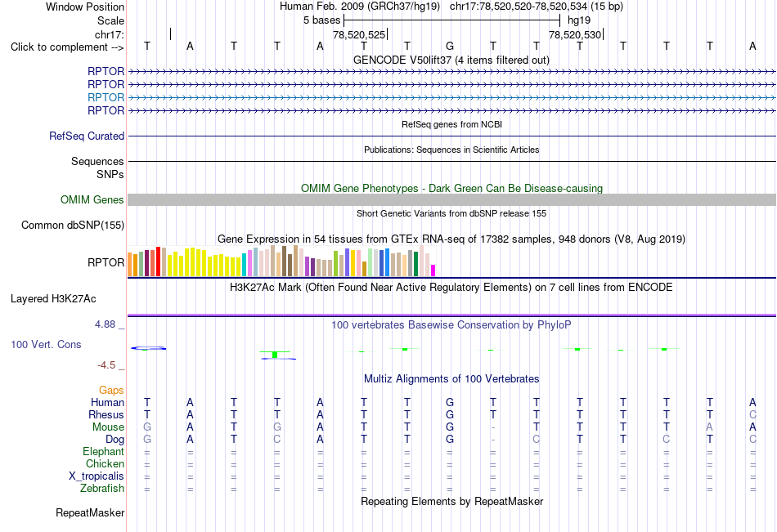Click the 'Repeating Elements by RepeatMasker' title

[x=451, y=501]
